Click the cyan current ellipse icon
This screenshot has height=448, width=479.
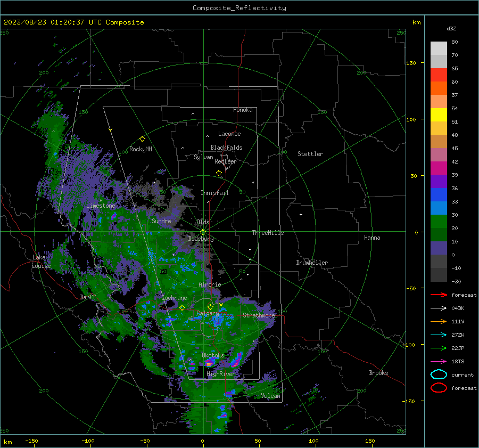439,374
